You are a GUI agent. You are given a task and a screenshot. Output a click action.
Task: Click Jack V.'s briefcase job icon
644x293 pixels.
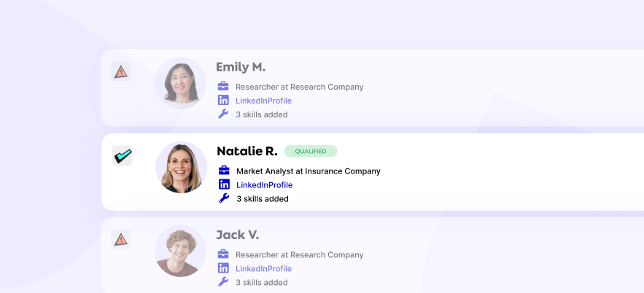pyautogui.click(x=223, y=254)
